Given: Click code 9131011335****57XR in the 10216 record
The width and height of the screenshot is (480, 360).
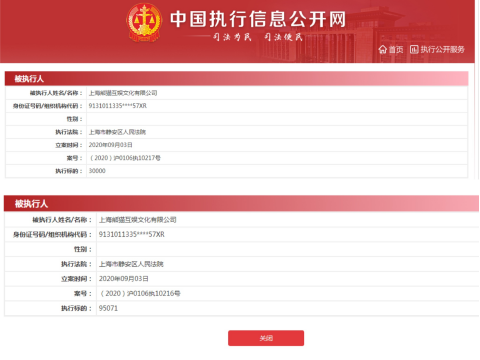Looking at the screenshot, I should tap(132, 234).
